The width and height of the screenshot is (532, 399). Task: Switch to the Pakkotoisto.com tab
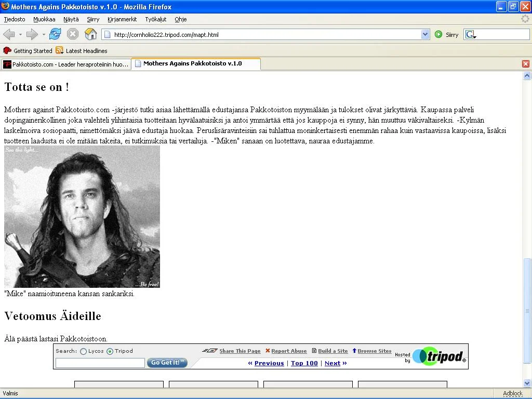(x=65, y=64)
